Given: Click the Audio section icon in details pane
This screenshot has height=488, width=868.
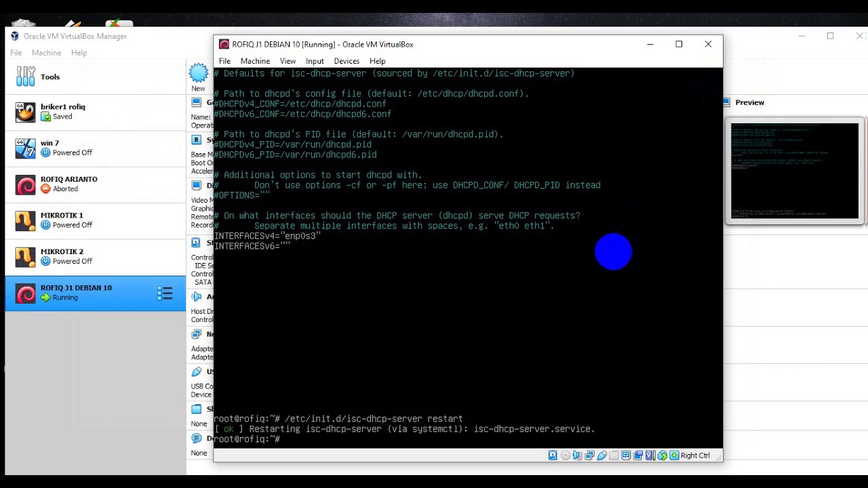Looking at the screenshot, I should [196, 296].
